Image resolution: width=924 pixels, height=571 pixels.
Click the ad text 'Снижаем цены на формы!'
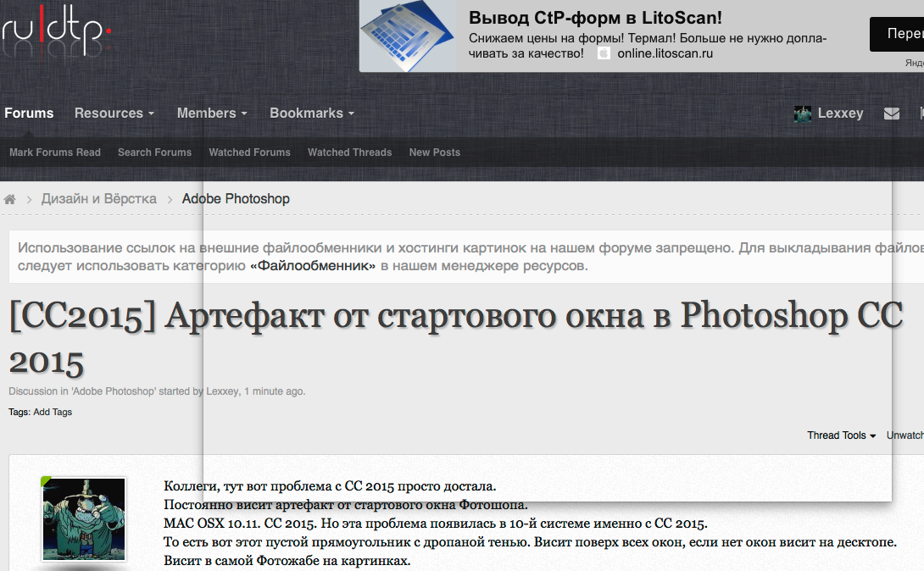tap(546, 38)
